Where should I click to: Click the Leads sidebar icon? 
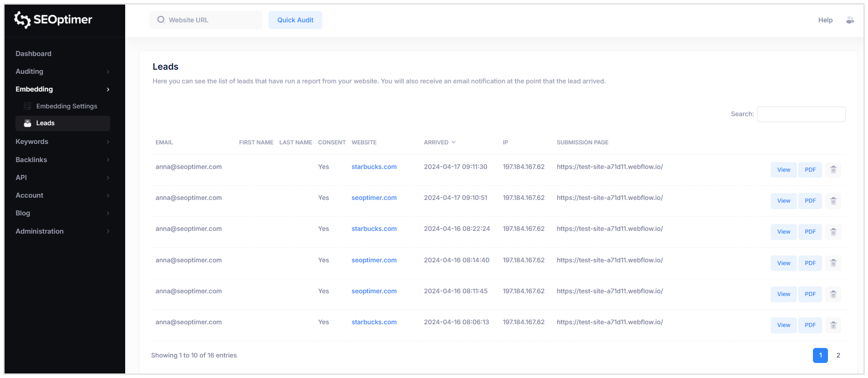(27, 123)
